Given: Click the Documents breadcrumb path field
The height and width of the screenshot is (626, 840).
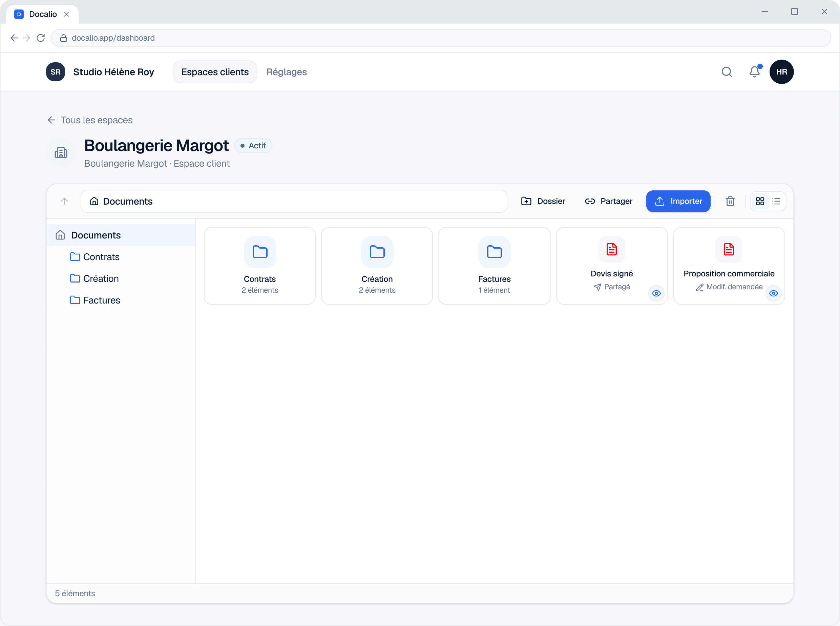Looking at the screenshot, I should click(x=294, y=201).
